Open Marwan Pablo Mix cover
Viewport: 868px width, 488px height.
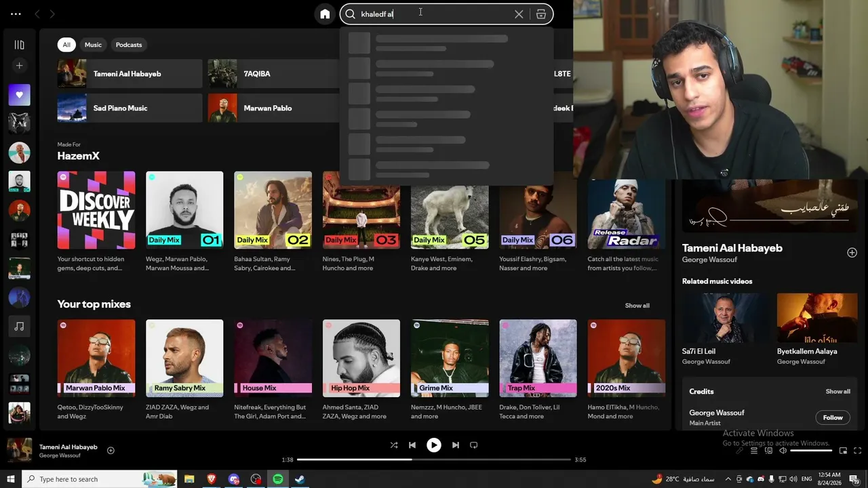96,359
